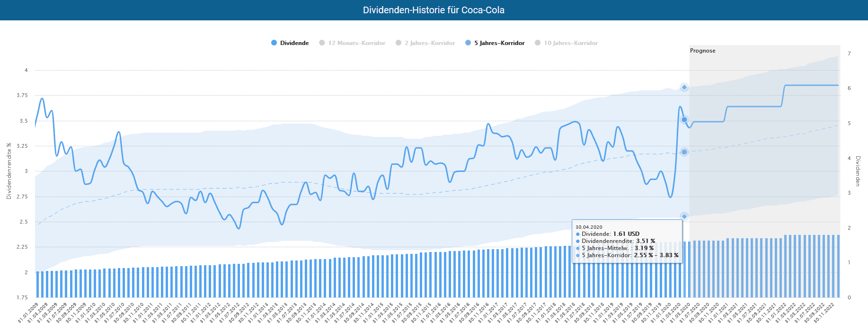Viewport: 868px width, 332px height.
Task: Click the 1.75 label on the left axis
Action: (x=22, y=297)
